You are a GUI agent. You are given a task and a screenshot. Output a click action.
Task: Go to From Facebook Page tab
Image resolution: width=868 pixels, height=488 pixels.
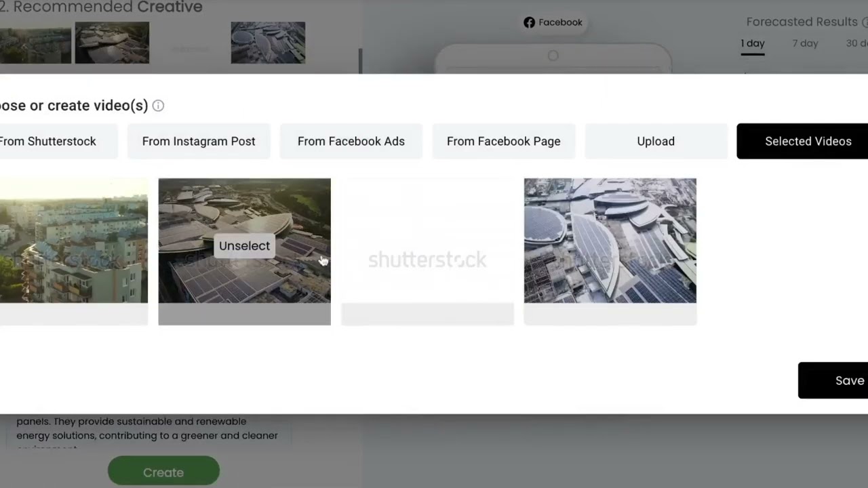point(504,141)
